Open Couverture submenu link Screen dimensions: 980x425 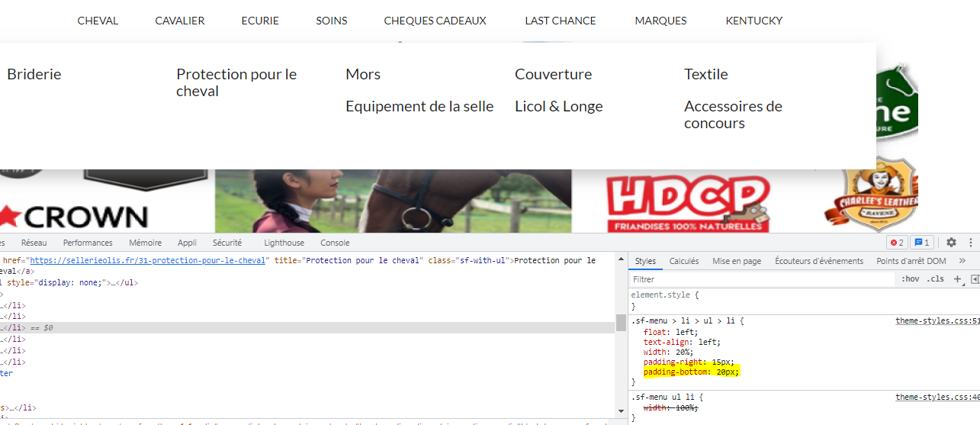pos(553,74)
